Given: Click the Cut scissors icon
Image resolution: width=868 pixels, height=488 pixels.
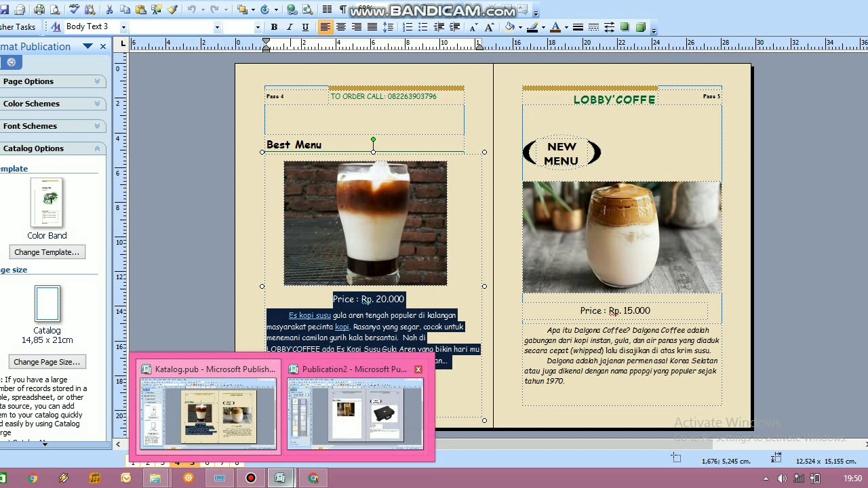Looking at the screenshot, I should click(109, 9).
